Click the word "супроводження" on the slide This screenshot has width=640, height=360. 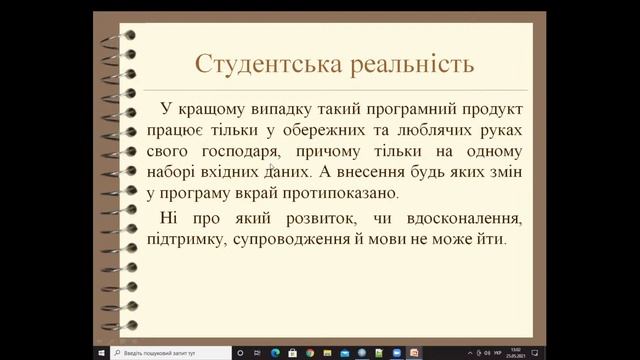[x=291, y=239]
